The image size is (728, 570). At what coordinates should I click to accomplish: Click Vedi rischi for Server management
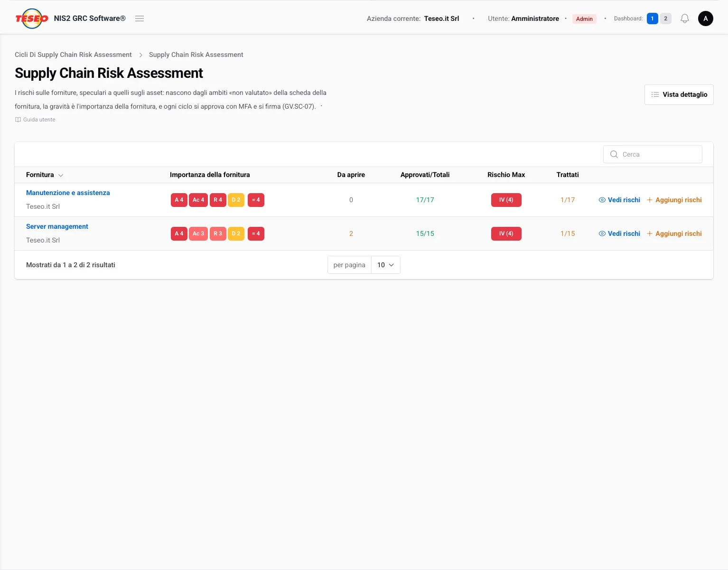click(x=619, y=234)
